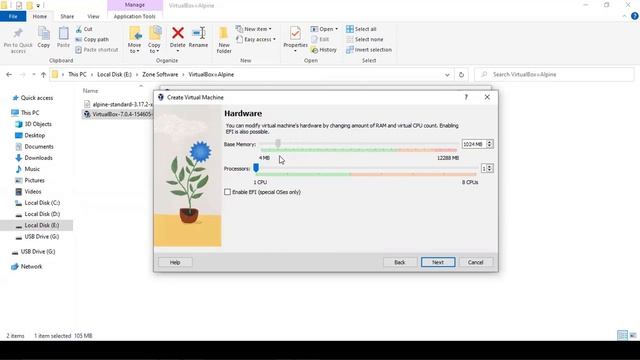Select the alpine-standard-3.17.2 file

tap(118, 104)
